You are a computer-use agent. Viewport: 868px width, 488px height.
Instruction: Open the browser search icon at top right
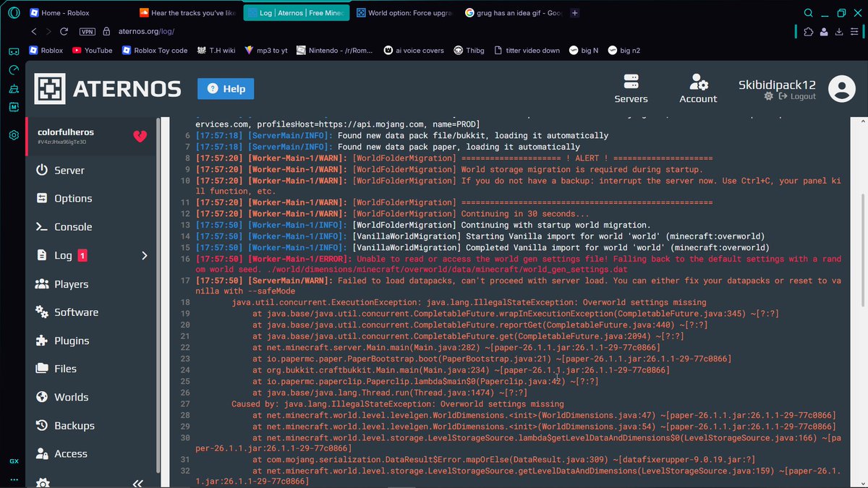(x=808, y=13)
